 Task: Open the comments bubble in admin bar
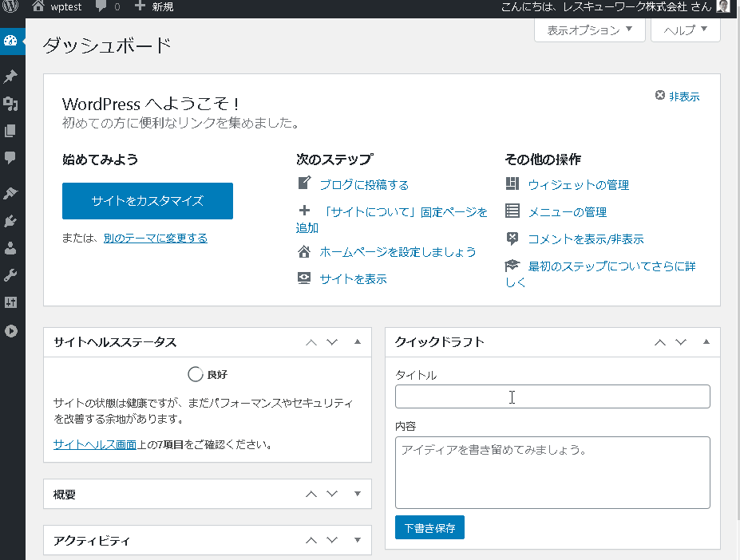[x=101, y=6]
